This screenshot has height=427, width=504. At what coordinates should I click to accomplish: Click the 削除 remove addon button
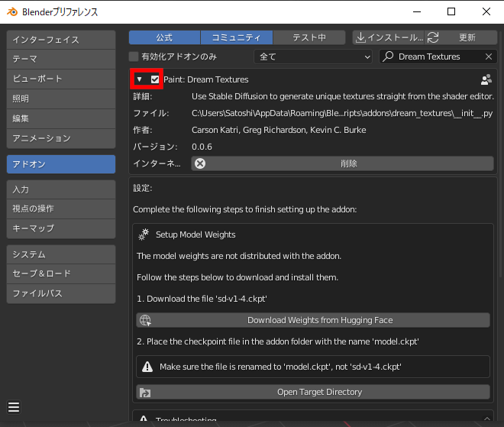tap(342, 163)
